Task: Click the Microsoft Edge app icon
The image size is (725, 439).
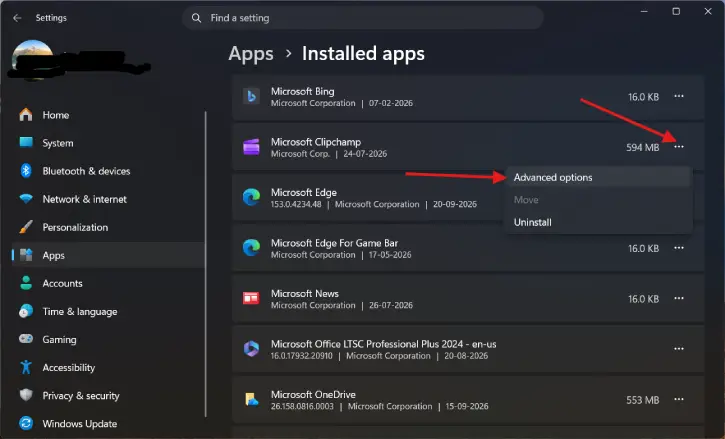Action: 252,198
